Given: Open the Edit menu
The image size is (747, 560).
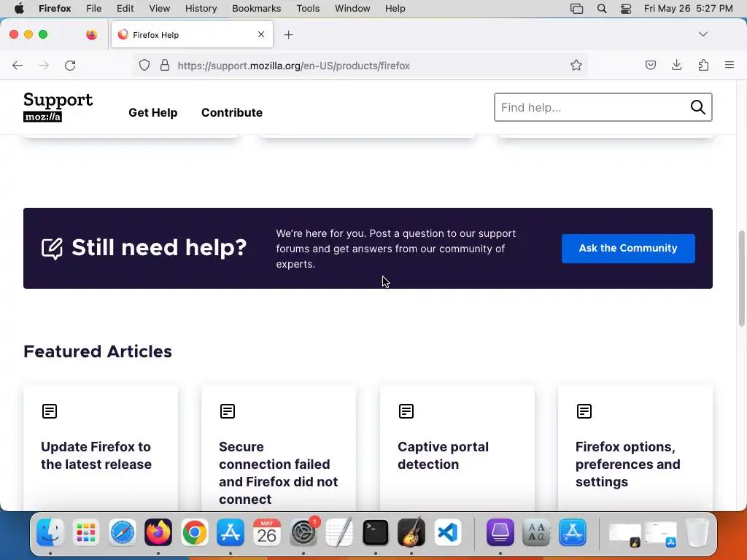Looking at the screenshot, I should pos(125,9).
